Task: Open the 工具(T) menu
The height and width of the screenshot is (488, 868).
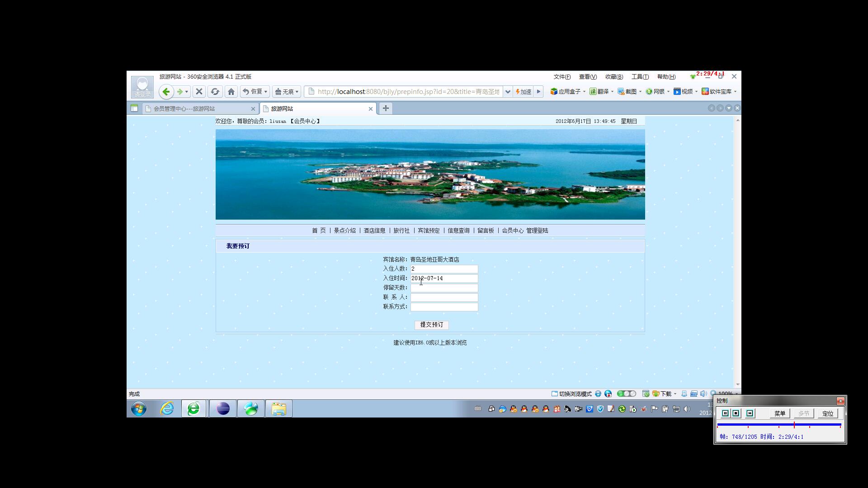Action: tap(640, 77)
